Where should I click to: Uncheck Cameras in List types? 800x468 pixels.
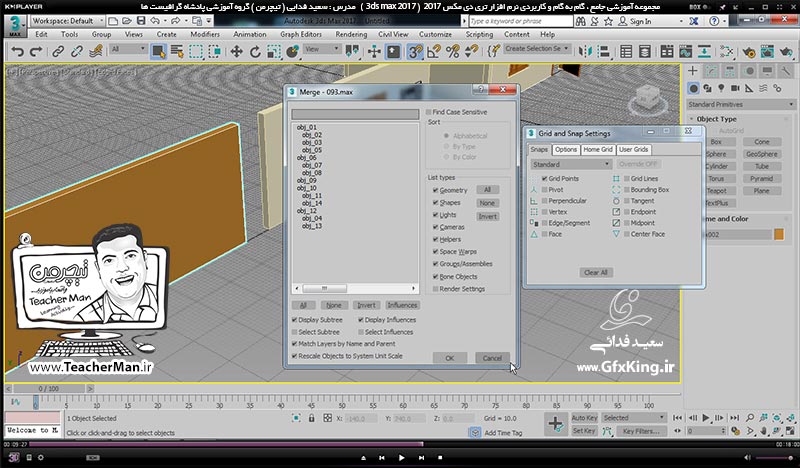tap(435, 227)
